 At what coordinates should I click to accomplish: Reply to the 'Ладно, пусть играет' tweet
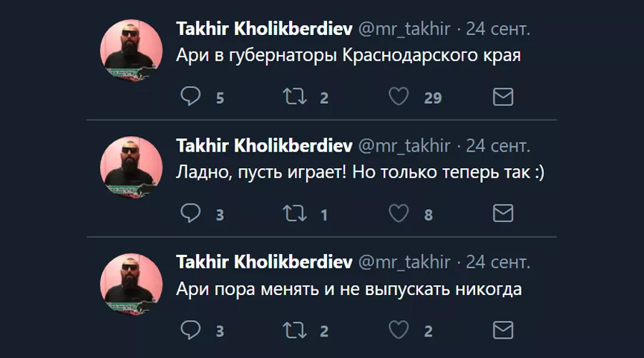190,213
